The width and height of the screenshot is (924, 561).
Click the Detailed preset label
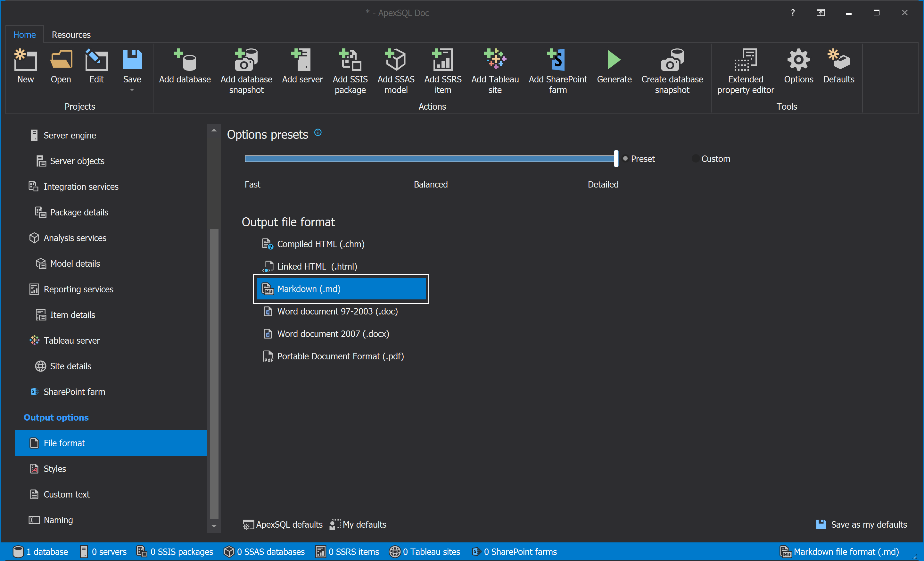(x=603, y=184)
